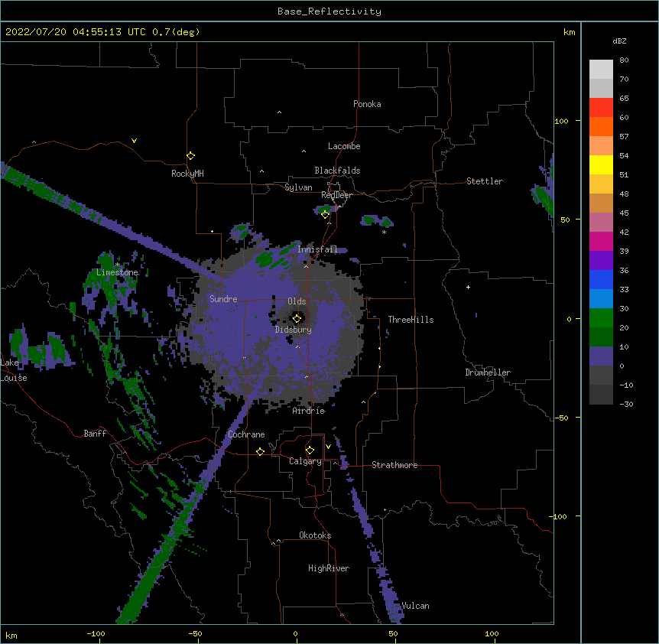Viewport: 659px width, 644px height.
Task: Pick the bright green 30-20 dBZ swatch
Action: pyautogui.click(x=601, y=318)
